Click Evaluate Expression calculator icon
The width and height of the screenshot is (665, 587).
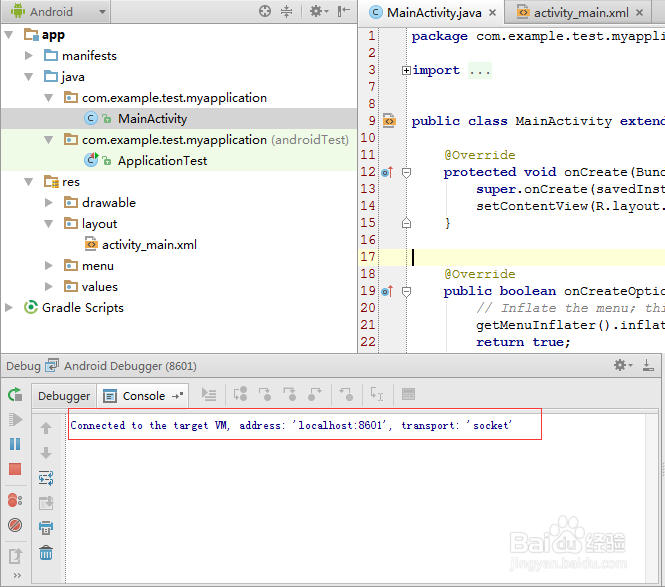[x=408, y=394]
